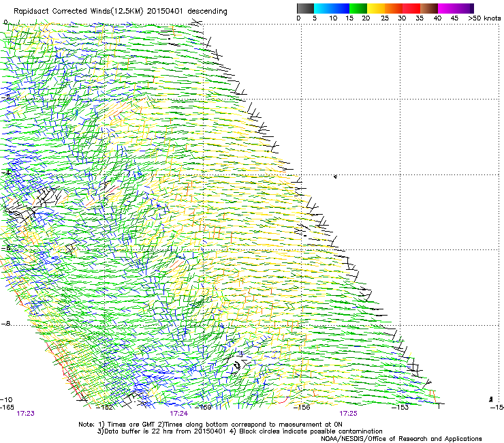Click the legend label '25'
The width and height of the screenshot is (504, 443).
385,18
